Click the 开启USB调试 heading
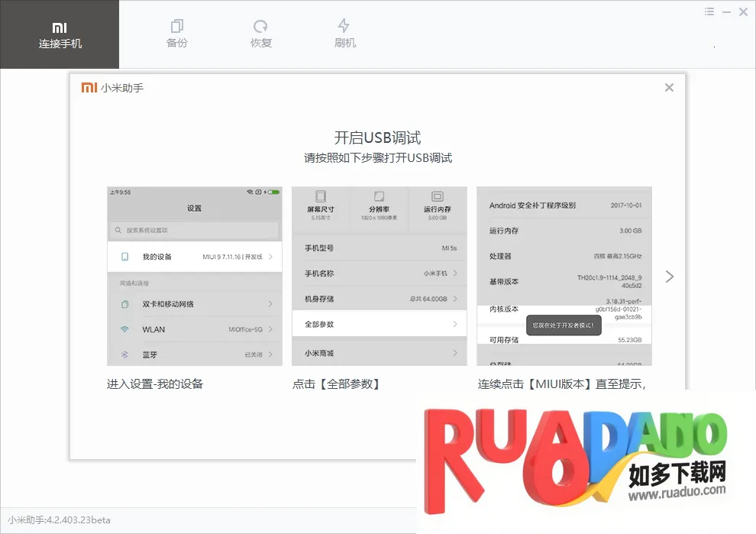 [377, 138]
